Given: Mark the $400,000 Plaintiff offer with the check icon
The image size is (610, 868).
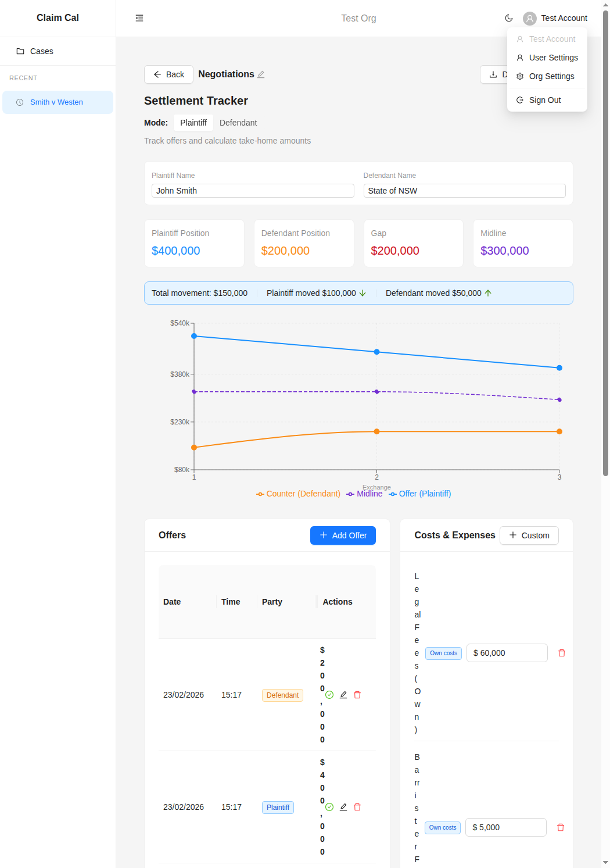Looking at the screenshot, I should pos(329,807).
